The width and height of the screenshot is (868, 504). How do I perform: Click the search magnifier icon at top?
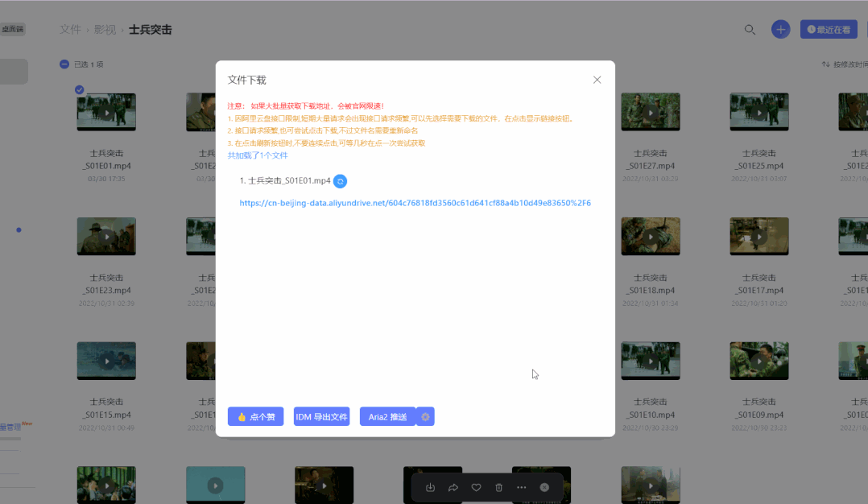click(750, 30)
